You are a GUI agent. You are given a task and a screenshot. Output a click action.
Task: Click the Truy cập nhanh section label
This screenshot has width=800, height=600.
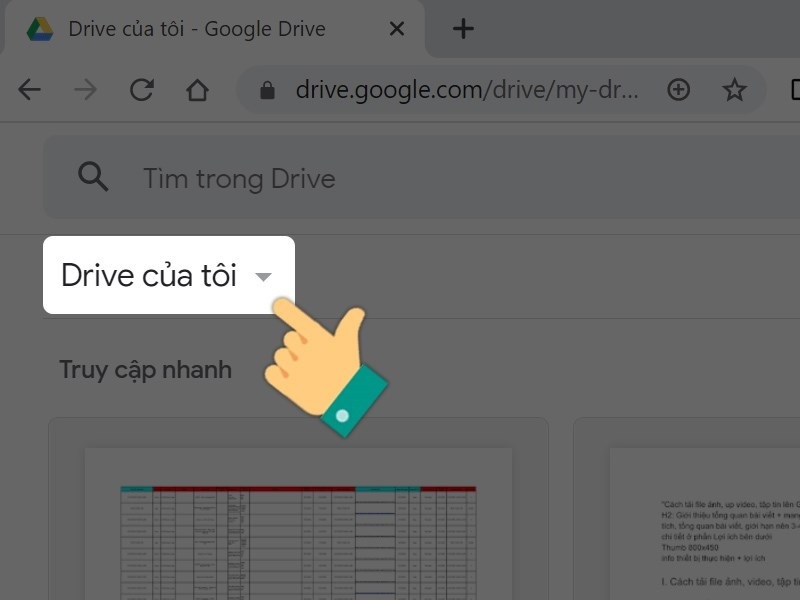pyautogui.click(x=144, y=369)
